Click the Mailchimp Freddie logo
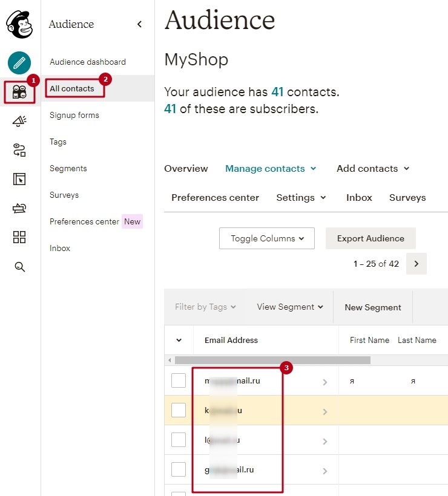 click(x=19, y=24)
